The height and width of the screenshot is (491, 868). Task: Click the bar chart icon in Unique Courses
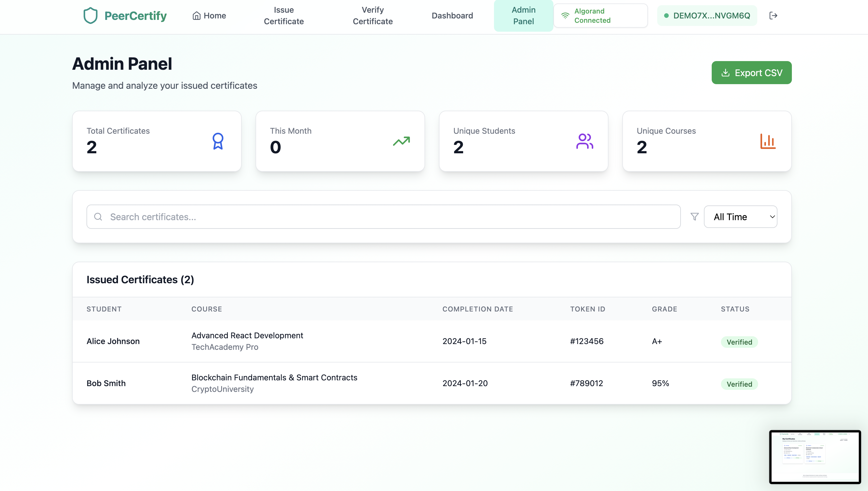768,141
